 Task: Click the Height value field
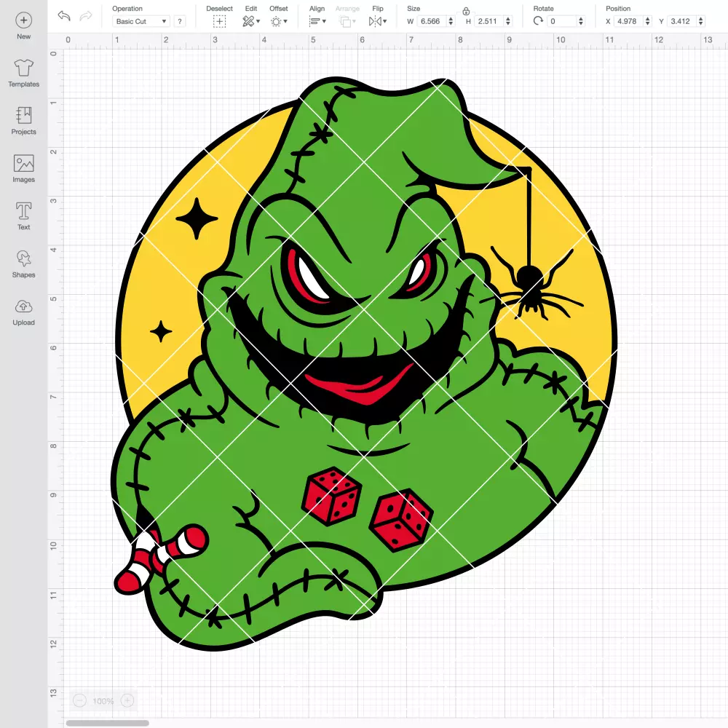click(x=488, y=21)
